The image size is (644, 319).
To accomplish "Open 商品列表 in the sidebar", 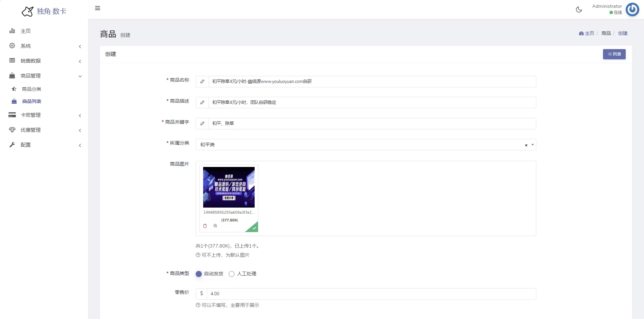I will point(31,101).
